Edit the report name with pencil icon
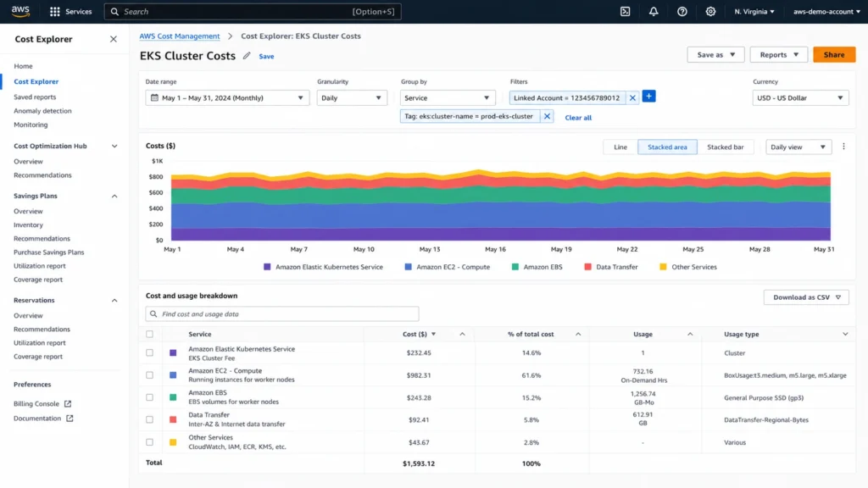 247,55
